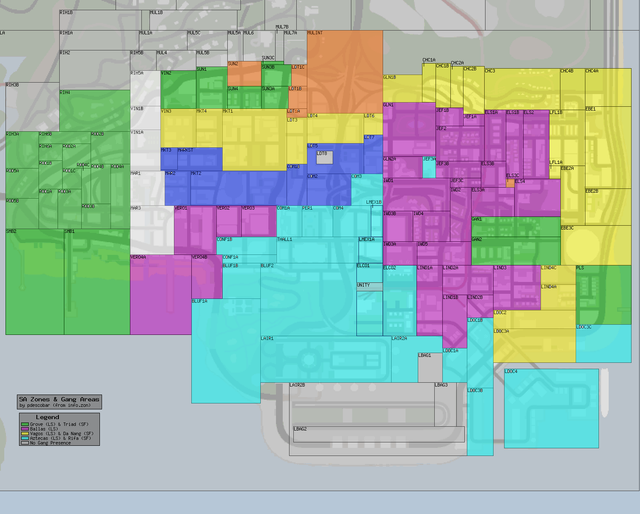Screen dimensions: 640x514
Task: Select the yellow EBE1 zone
Action: [x=608, y=147]
